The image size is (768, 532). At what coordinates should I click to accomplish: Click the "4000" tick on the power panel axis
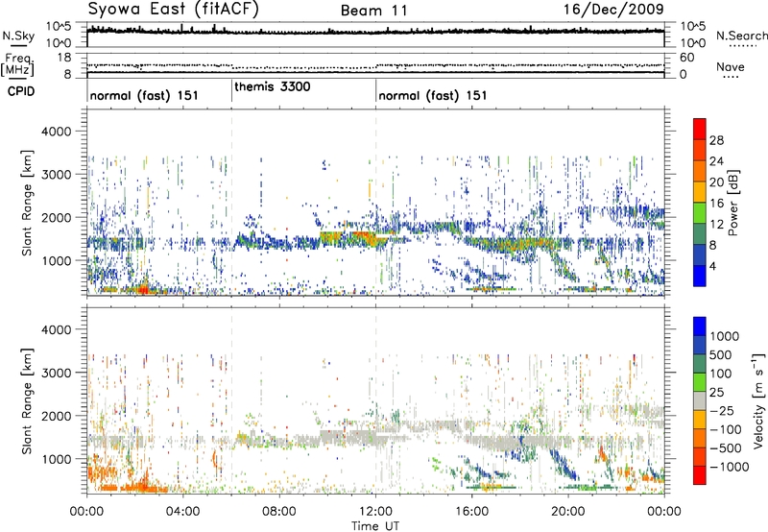pyautogui.click(x=58, y=132)
